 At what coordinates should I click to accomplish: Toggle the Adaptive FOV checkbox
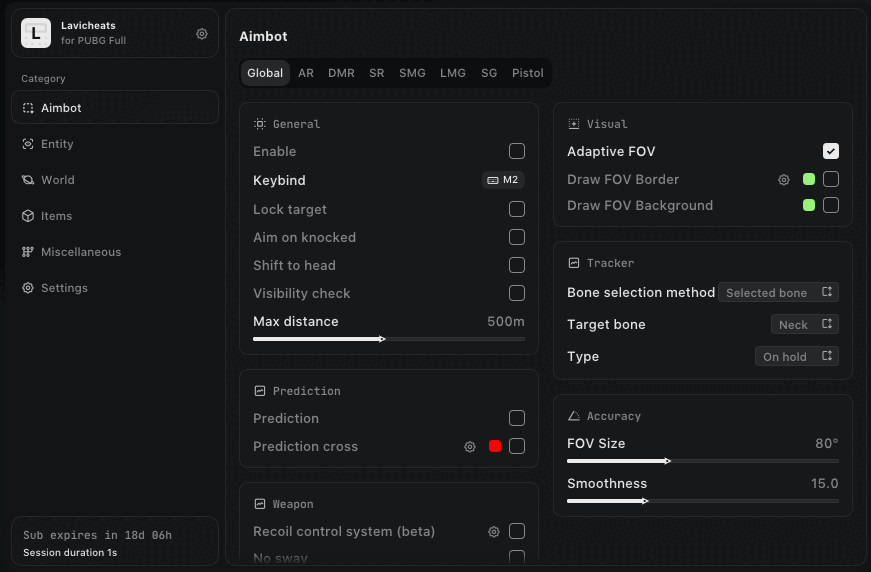[831, 151]
